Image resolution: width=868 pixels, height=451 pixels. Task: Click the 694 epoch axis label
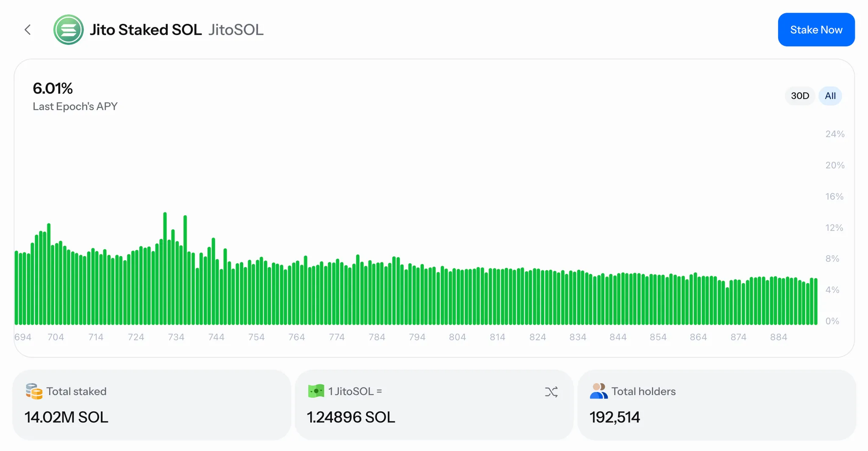[x=23, y=337]
